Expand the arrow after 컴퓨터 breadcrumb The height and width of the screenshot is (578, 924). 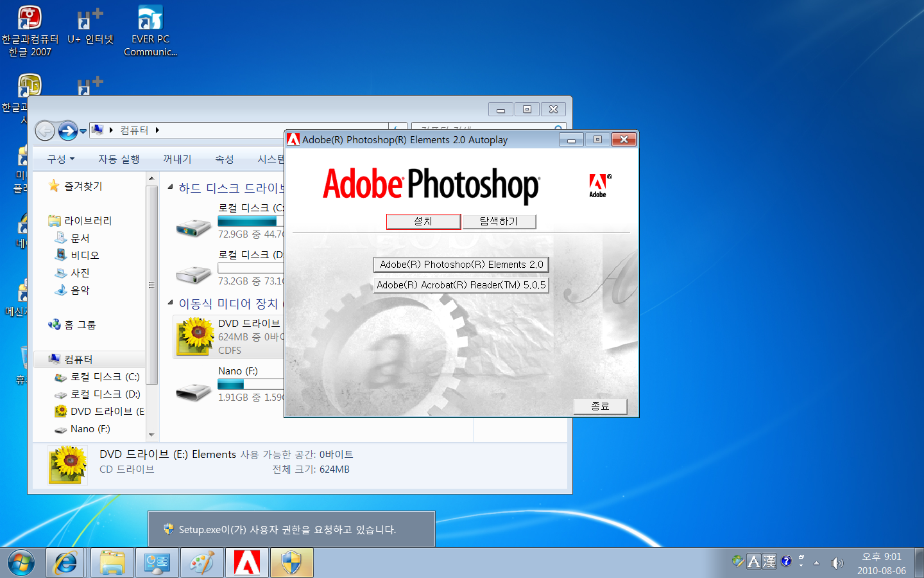click(x=157, y=130)
